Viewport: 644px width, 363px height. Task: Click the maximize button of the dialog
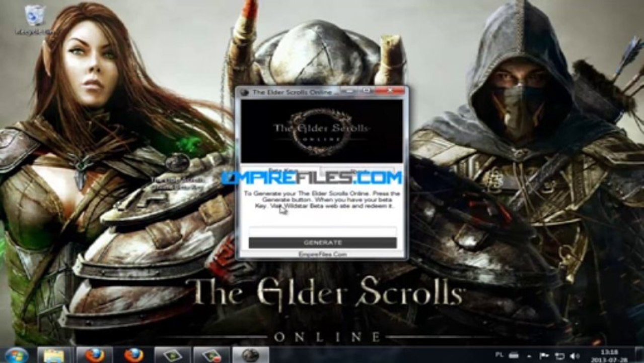click(366, 91)
